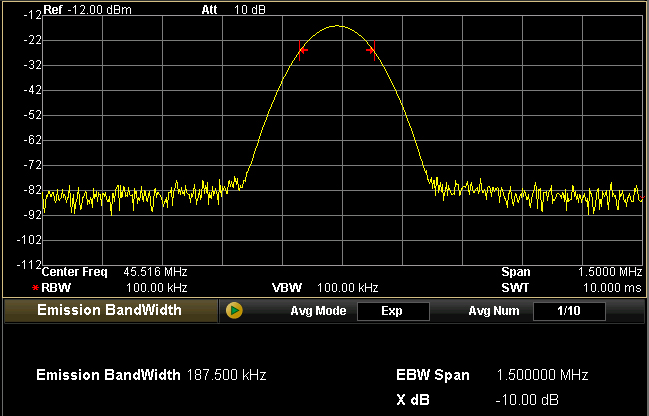
Task: Click the EBW Span 1.500000 MHz value
Action: point(542,375)
